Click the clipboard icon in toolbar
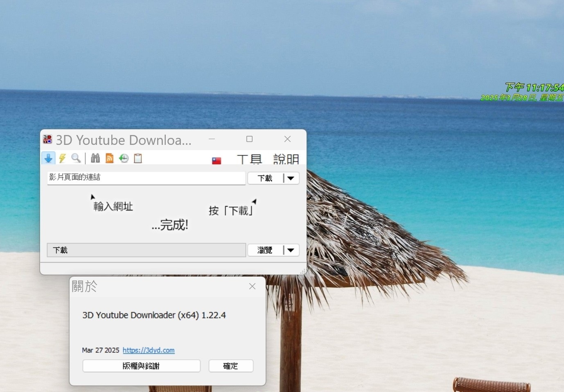The image size is (564, 392). click(x=138, y=158)
